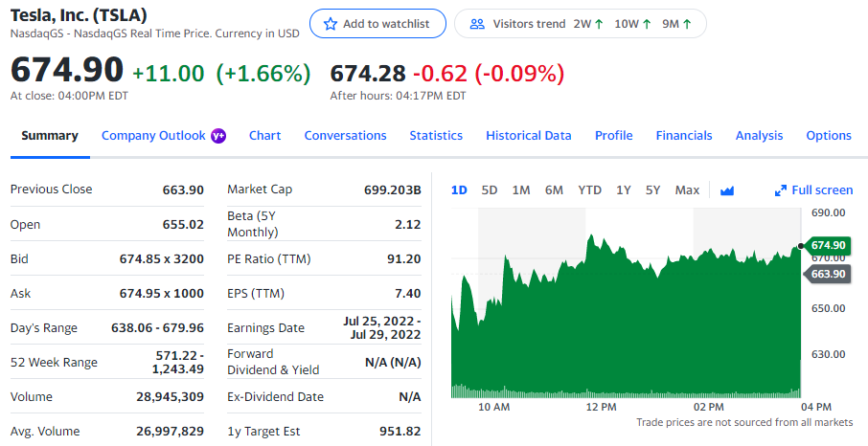The height and width of the screenshot is (446, 868).
Task: Click the Ex-Dividend Date label
Action: pyautogui.click(x=275, y=397)
